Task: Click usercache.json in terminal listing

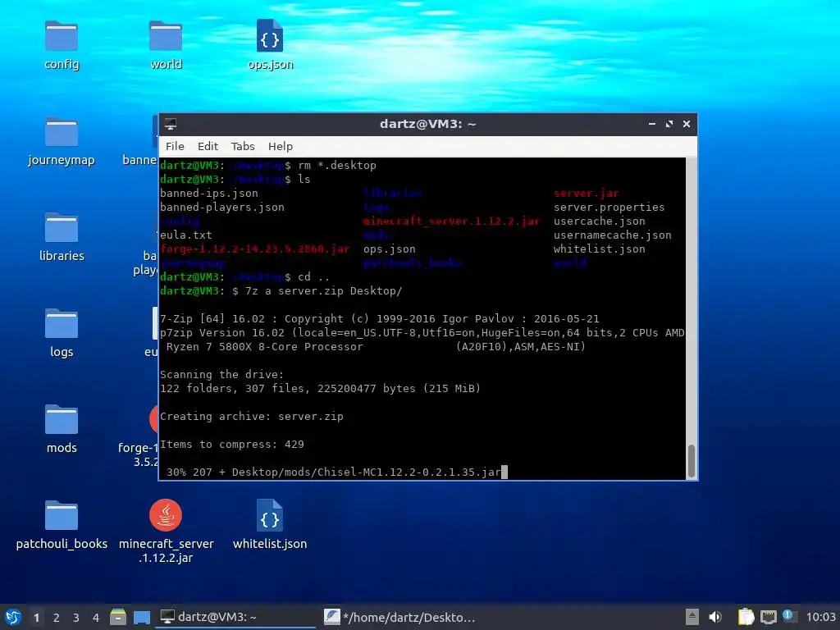Action: (599, 221)
